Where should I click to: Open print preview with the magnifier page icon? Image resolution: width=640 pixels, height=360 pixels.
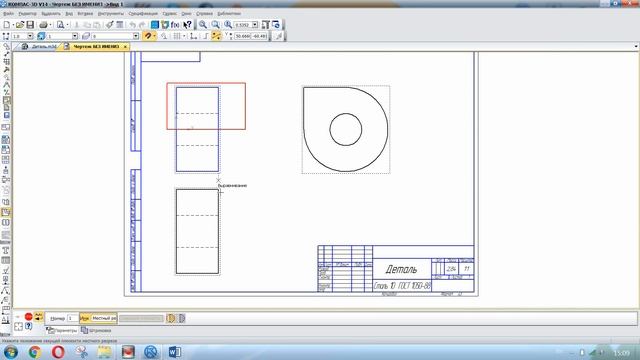(60, 25)
